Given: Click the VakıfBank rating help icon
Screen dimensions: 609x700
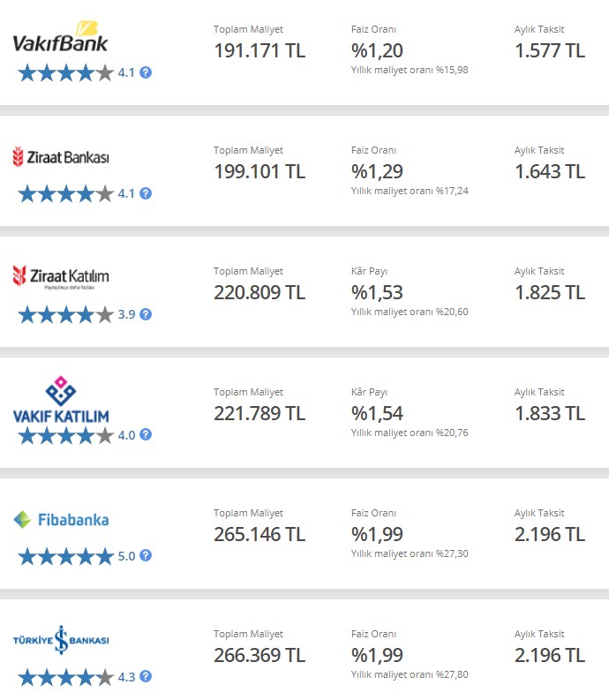Looking at the screenshot, I should click(x=146, y=72).
